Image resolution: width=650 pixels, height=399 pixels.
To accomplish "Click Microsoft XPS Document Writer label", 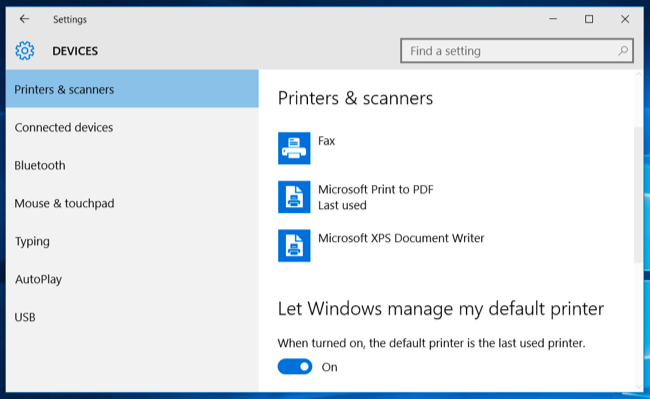I will point(401,238).
